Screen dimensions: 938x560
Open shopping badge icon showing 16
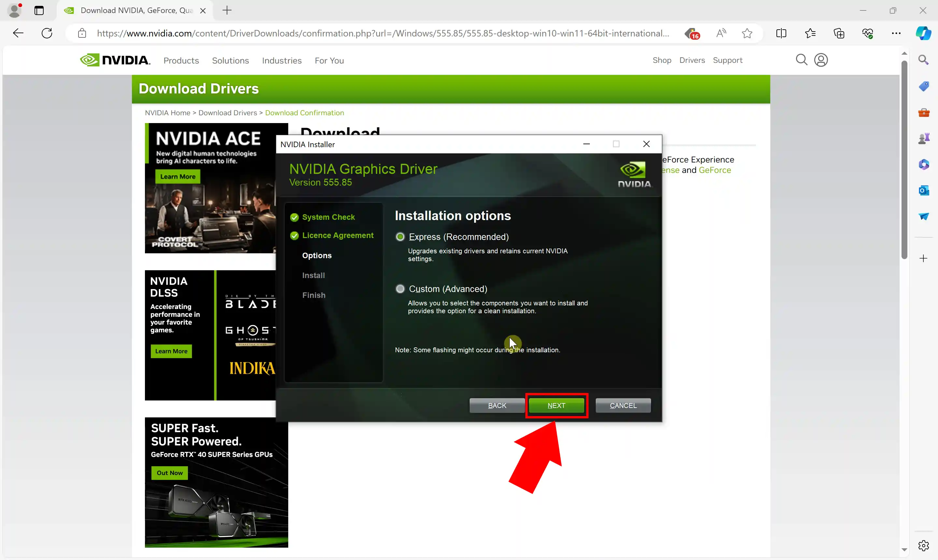[692, 34]
